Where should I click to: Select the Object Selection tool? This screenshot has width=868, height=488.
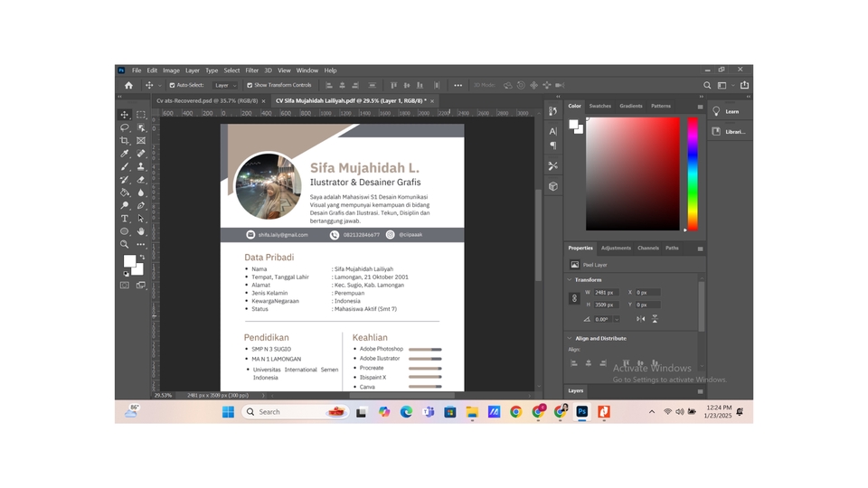(x=141, y=127)
